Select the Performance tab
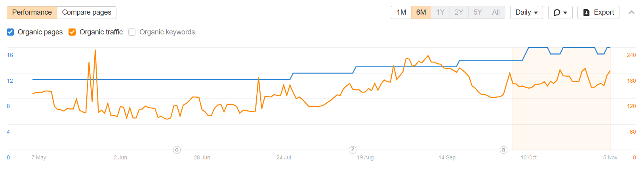Viewport: 644px width, 176px height. click(32, 12)
